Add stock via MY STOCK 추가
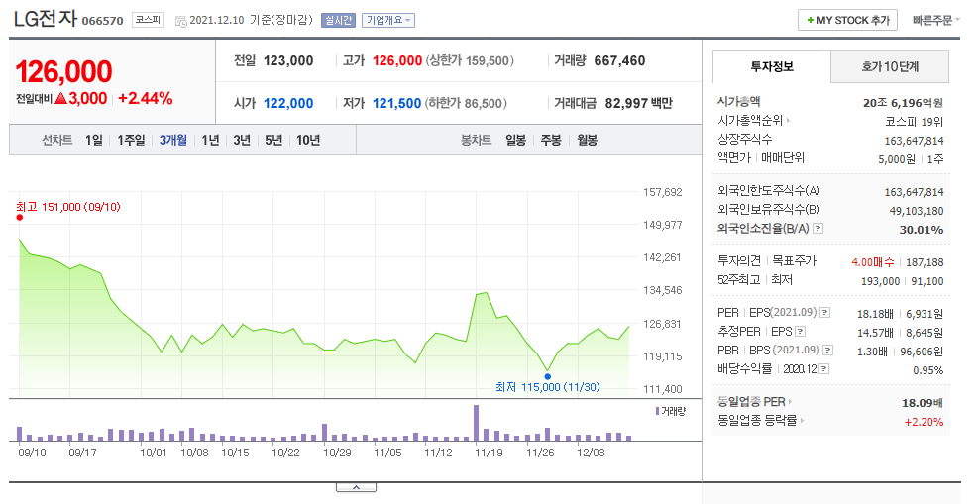The width and height of the screenshot is (980, 504). click(x=847, y=20)
